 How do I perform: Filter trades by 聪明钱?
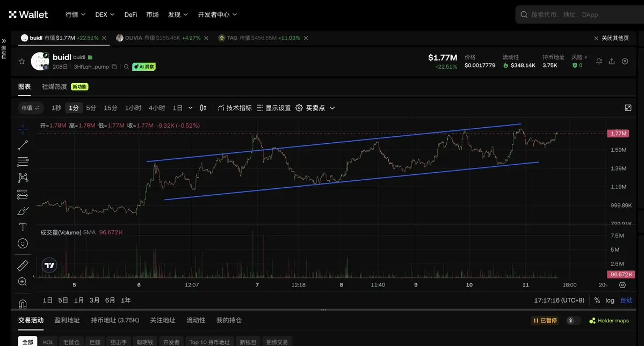pyautogui.click(x=145, y=342)
